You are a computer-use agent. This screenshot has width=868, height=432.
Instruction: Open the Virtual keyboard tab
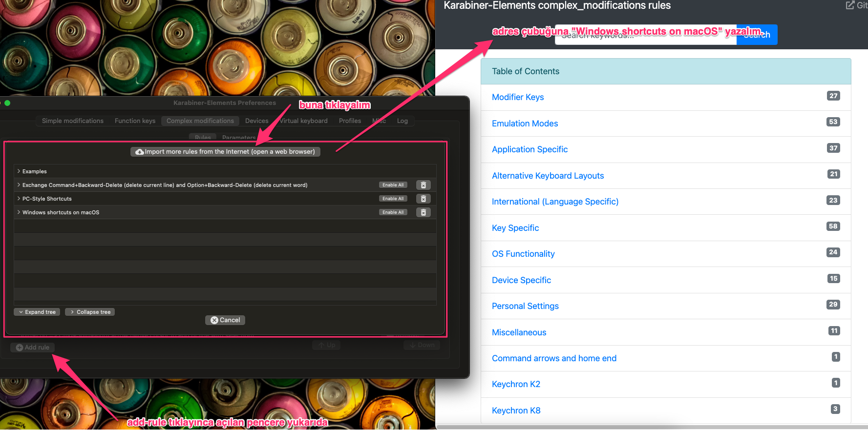(303, 121)
